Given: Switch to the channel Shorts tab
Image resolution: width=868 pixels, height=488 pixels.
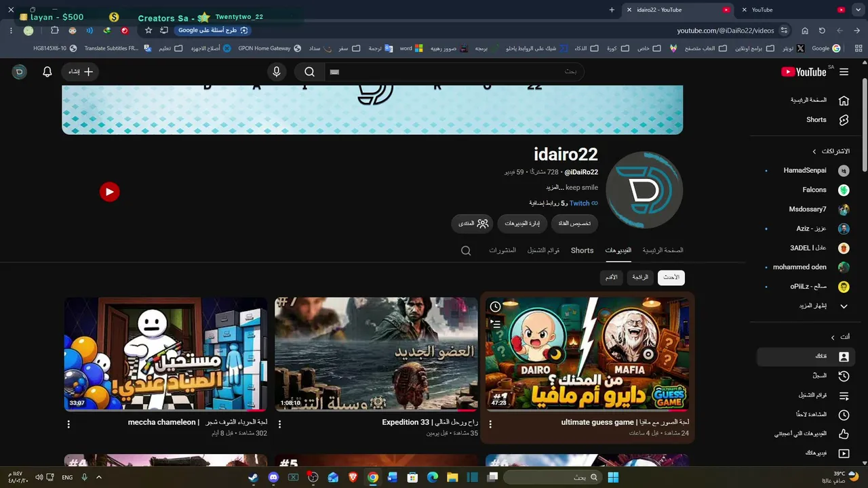Looking at the screenshot, I should [582, 251].
